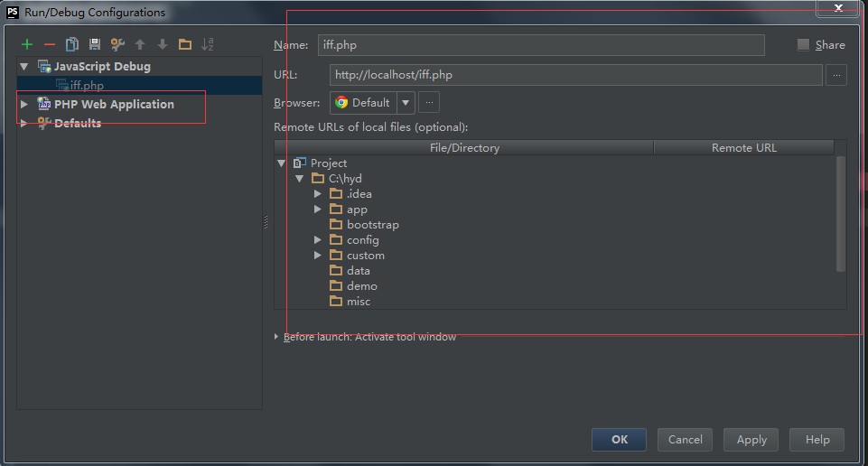Screen dimensions: 868x466
Task: Click the Sort Configurations alphabetically icon
Action: click(208, 44)
